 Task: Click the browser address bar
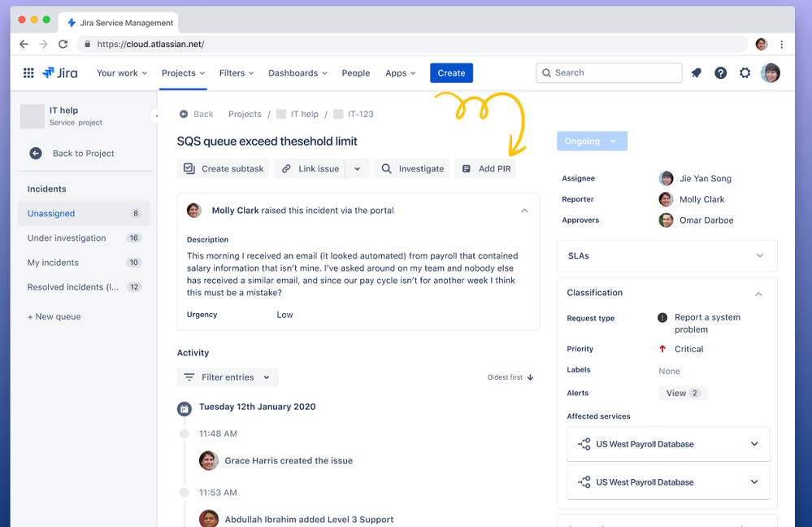(x=412, y=44)
